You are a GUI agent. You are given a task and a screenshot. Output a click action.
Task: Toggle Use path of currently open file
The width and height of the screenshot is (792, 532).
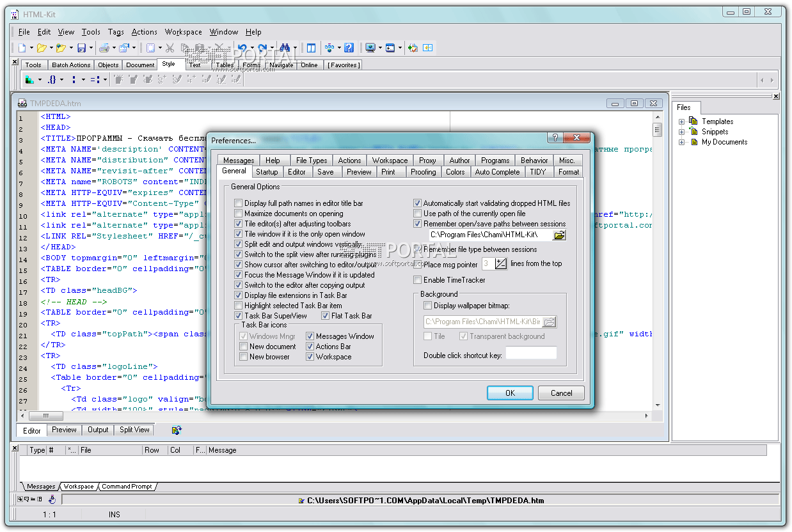(418, 214)
